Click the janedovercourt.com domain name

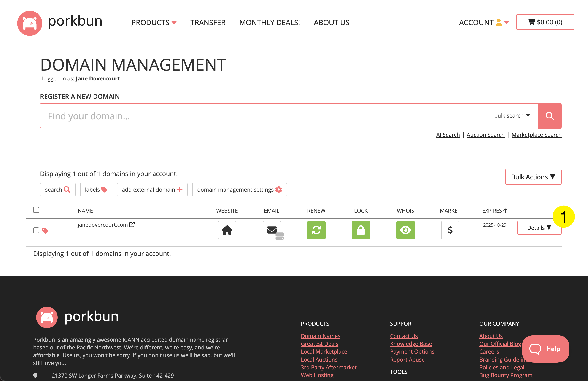click(102, 225)
